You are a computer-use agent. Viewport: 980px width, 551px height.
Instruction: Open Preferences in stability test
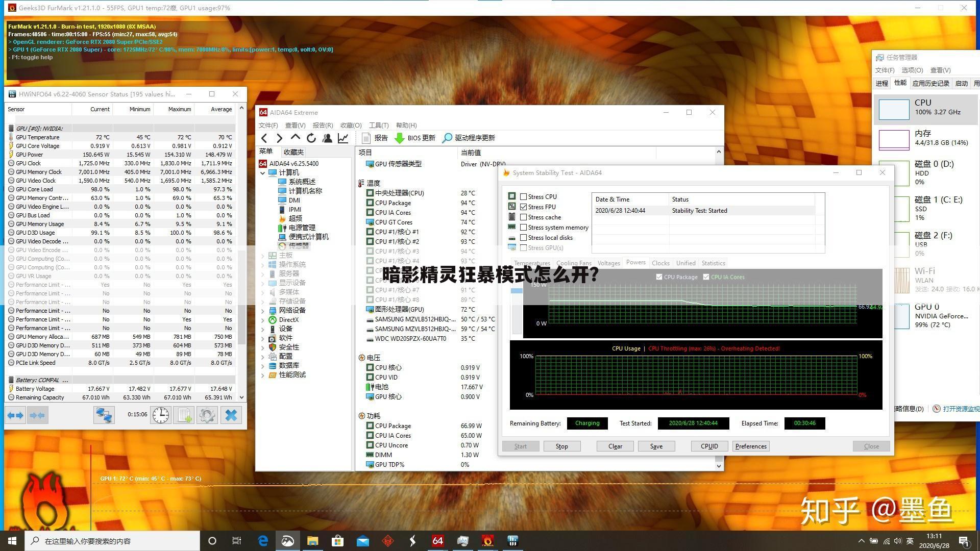[751, 446]
